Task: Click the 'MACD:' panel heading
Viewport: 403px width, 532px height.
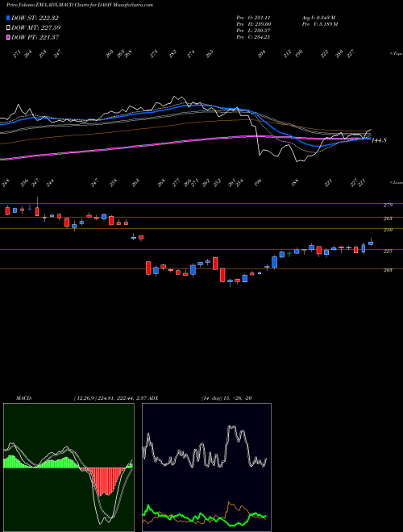Action: [24, 398]
